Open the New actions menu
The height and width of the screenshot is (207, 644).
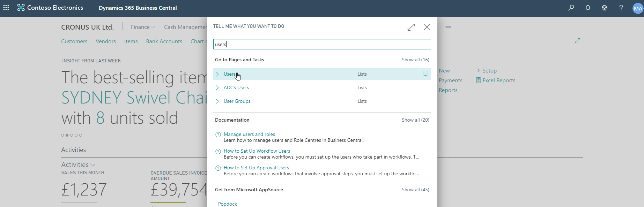pos(444,70)
